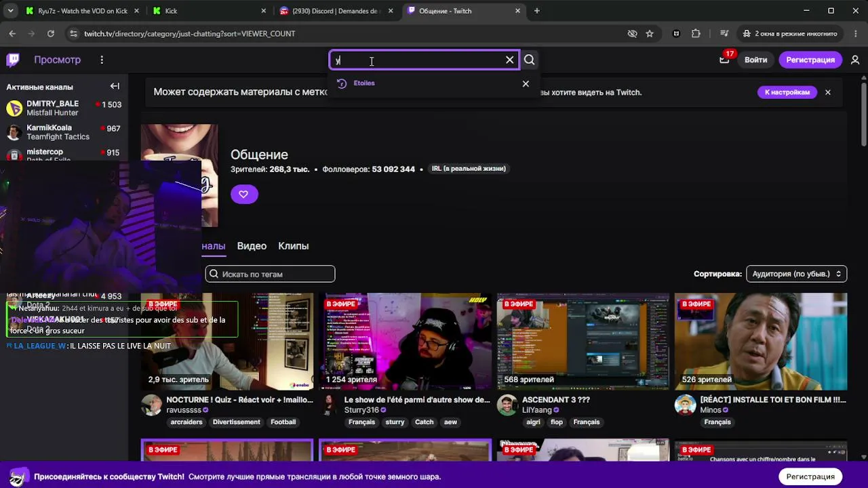Screen dimensions: 868x488
Task: Click the К настройкам button
Action: click(787, 92)
